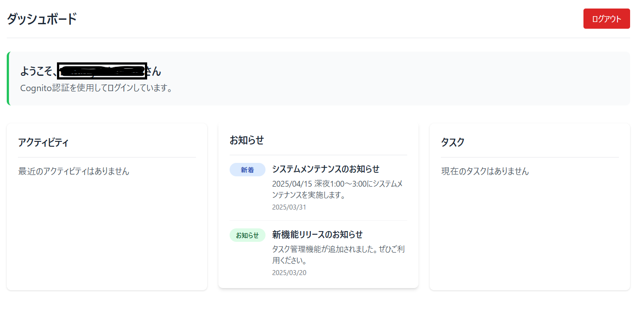Click the タスク管理機能が追加されました description
This screenshot has width=644, height=328.
coord(338,254)
